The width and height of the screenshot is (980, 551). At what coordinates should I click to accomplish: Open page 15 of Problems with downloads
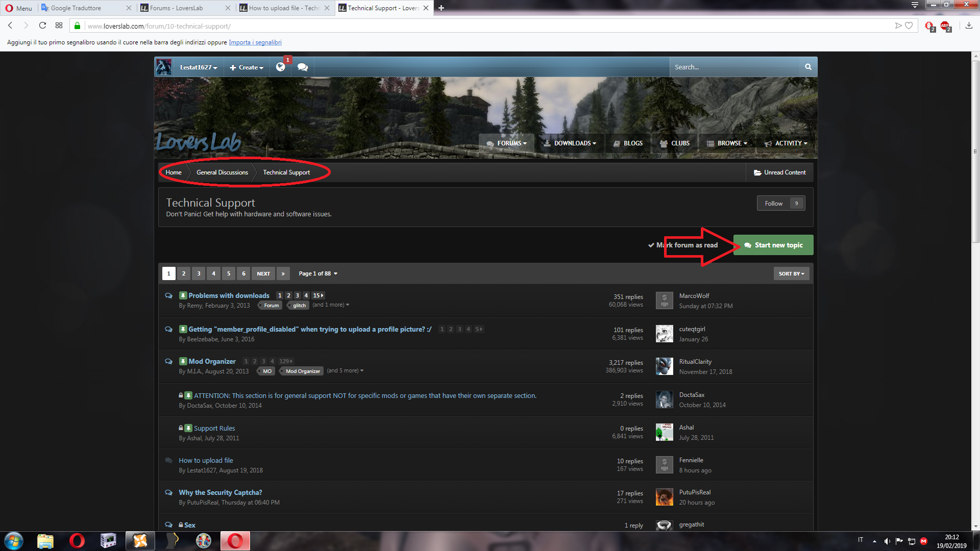coord(318,295)
